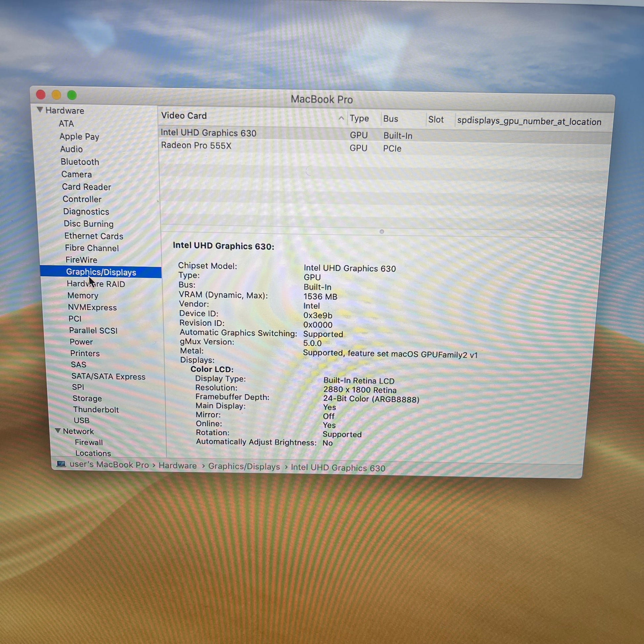The width and height of the screenshot is (644, 644).
Task: Select Disc Burning in the sidebar
Action: pyautogui.click(x=89, y=224)
